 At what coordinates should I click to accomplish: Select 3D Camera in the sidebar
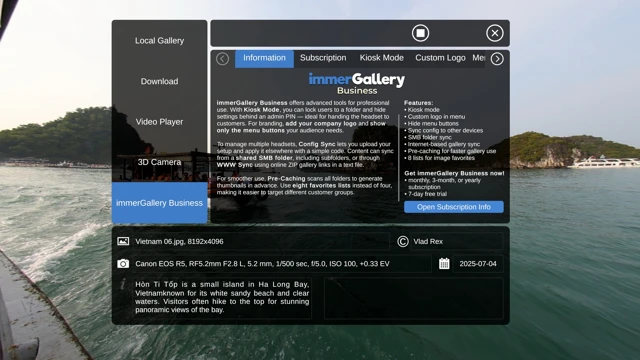tap(159, 162)
